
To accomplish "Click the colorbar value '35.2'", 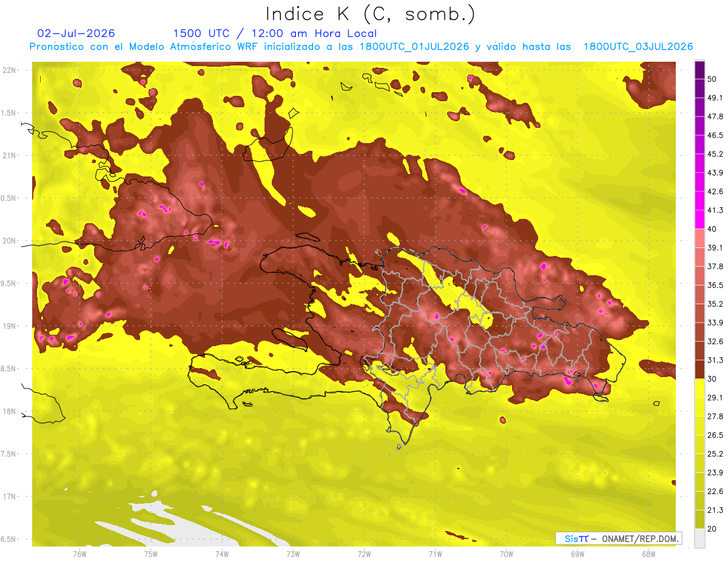I will 715,304.
